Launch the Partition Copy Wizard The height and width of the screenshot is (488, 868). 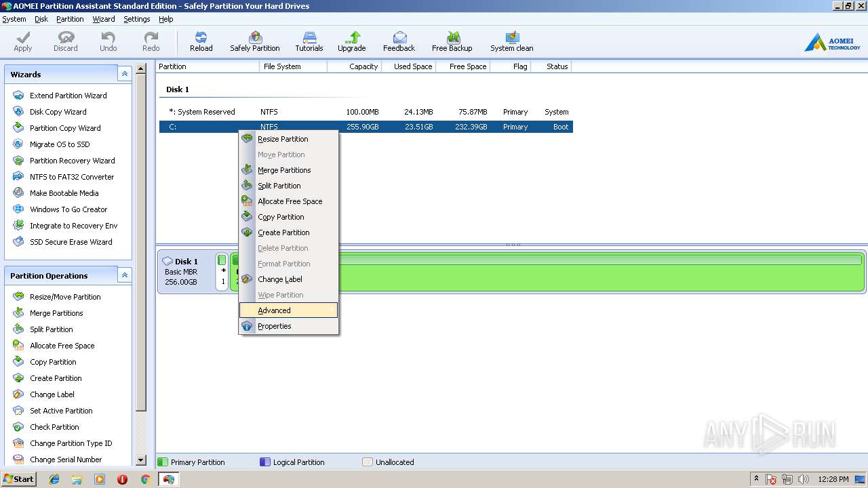click(64, 128)
